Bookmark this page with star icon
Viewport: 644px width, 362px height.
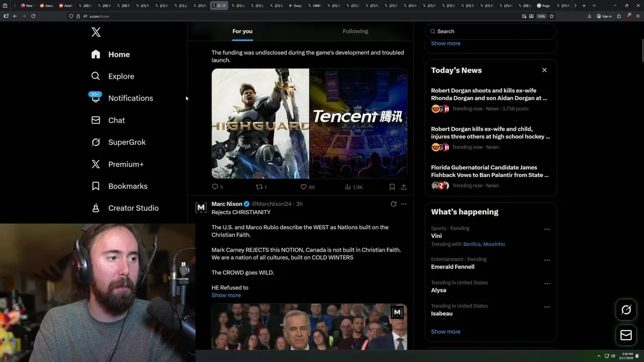(551, 16)
